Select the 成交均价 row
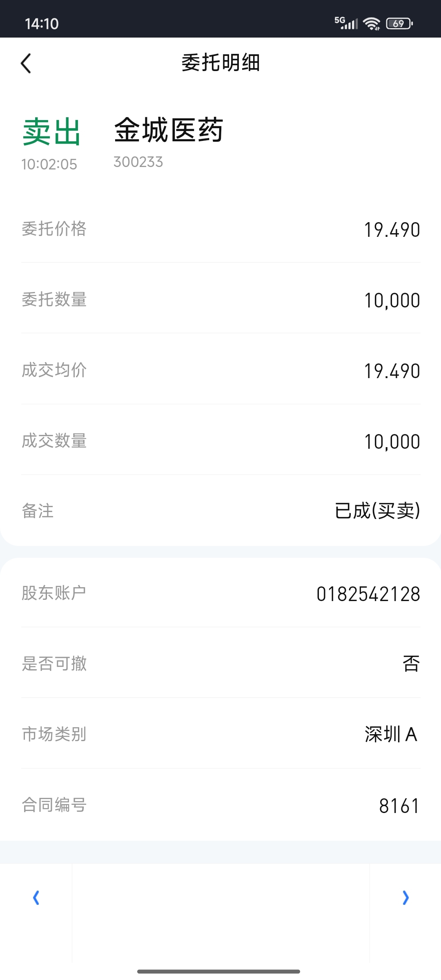The height and width of the screenshot is (980, 441). point(221,370)
